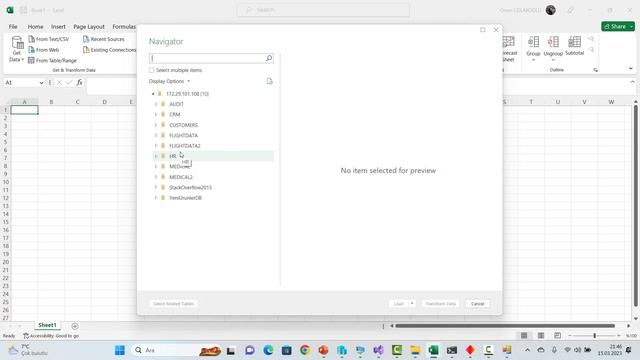Click the taskbar clock showing 21:46
Viewport: 640px width, 360px height.
[x=609, y=350]
